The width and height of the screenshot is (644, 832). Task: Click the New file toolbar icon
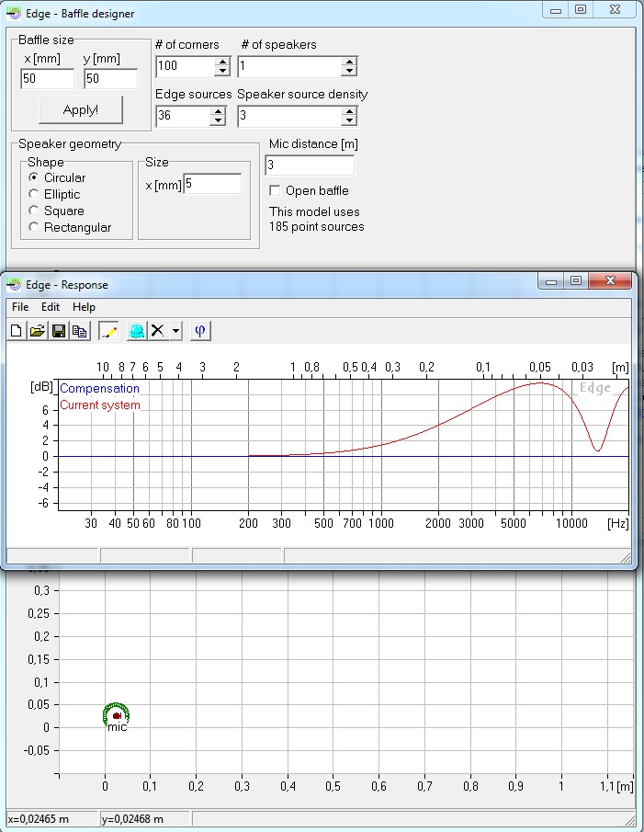point(17,331)
